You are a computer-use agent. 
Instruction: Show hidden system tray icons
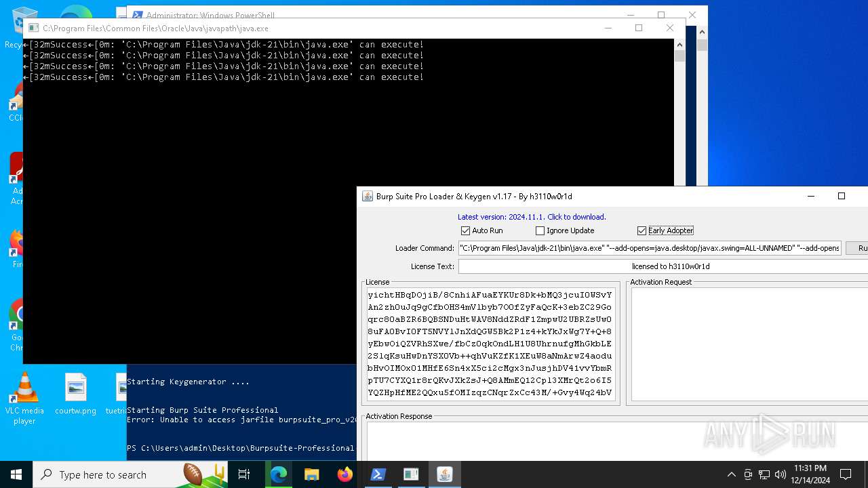click(731, 474)
